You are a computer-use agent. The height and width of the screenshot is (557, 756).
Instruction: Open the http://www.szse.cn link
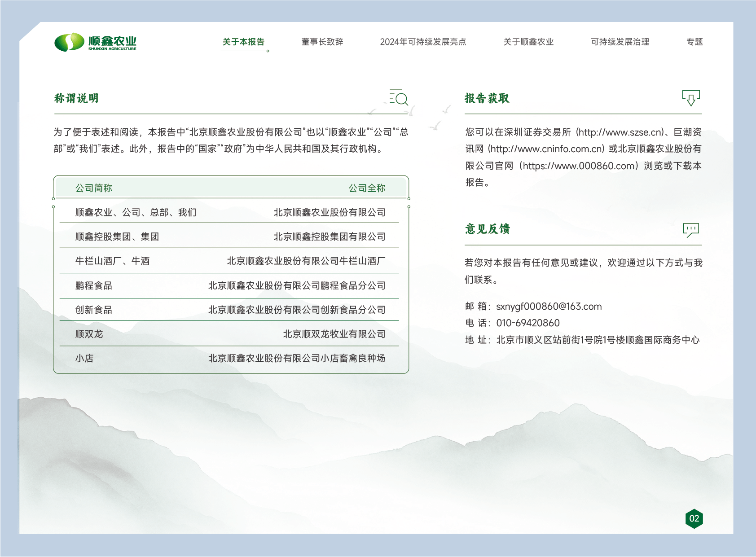tap(620, 132)
